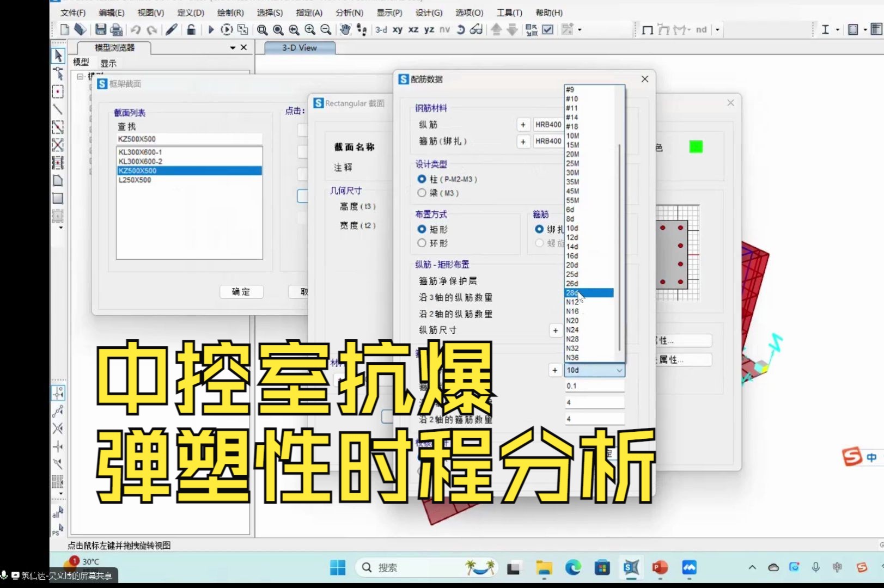Switch to the xz plane view

(x=413, y=29)
